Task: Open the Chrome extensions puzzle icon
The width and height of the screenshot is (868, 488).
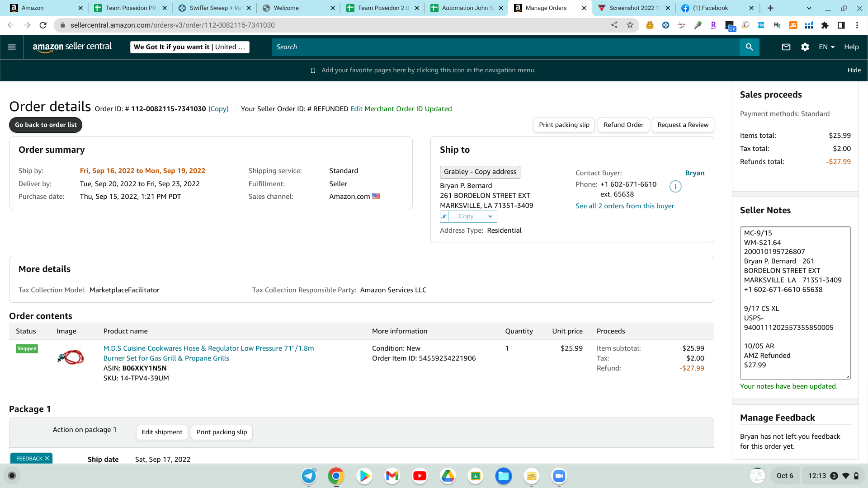Action: pos(825,25)
